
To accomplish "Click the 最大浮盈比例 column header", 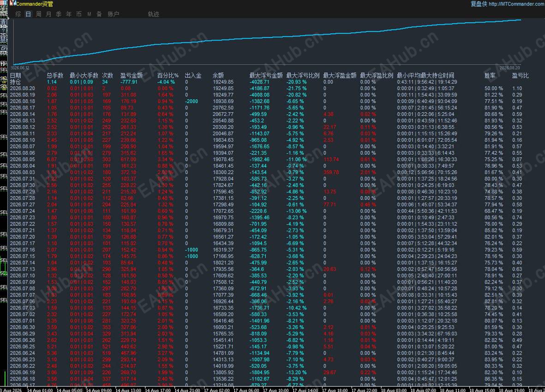I will point(377,75).
